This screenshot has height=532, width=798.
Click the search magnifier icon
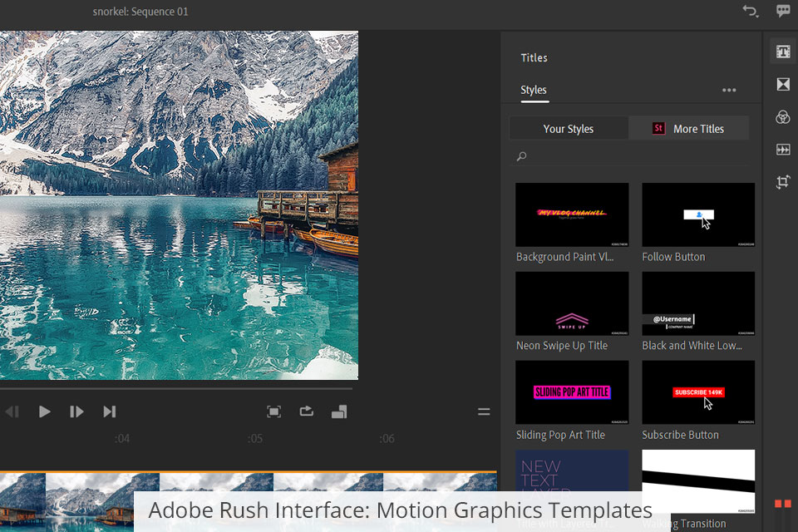[521, 156]
